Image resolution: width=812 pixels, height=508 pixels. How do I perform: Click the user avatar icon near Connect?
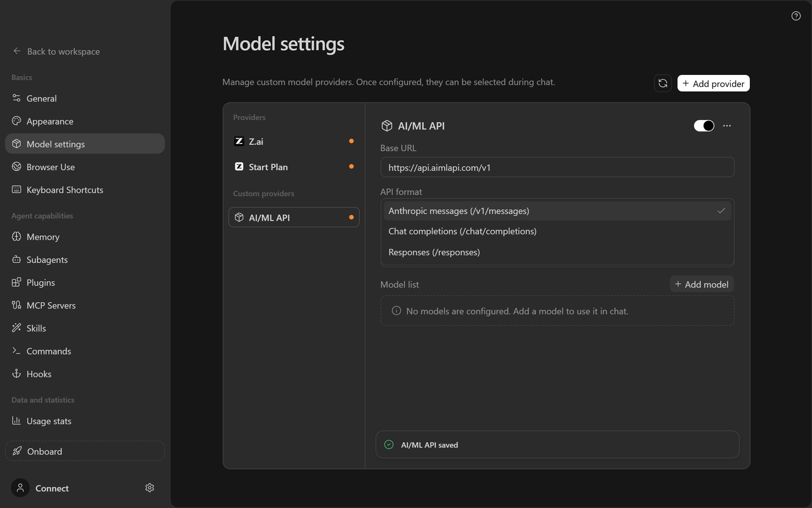click(20, 488)
